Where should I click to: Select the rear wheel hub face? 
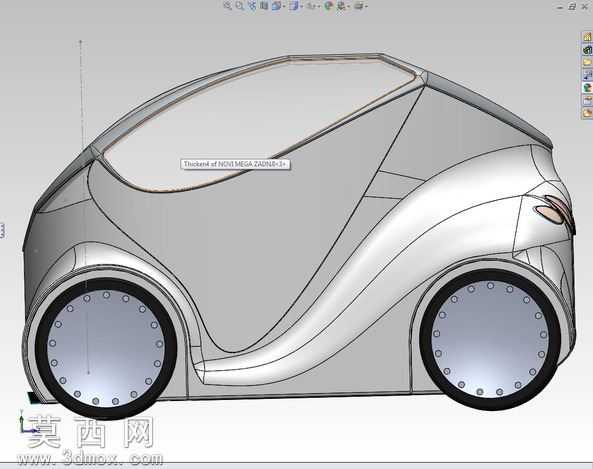click(490, 340)
